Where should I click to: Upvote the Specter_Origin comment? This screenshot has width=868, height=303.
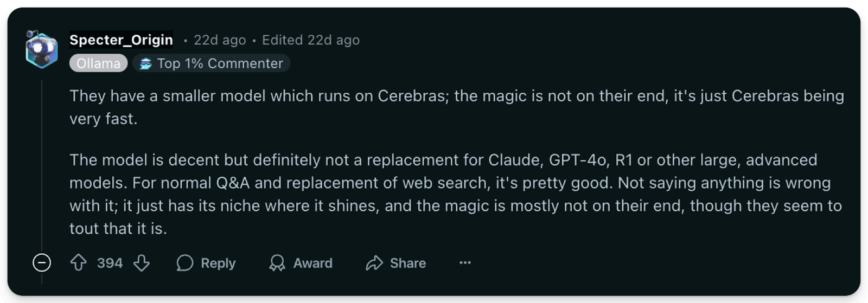coord(79,263)
